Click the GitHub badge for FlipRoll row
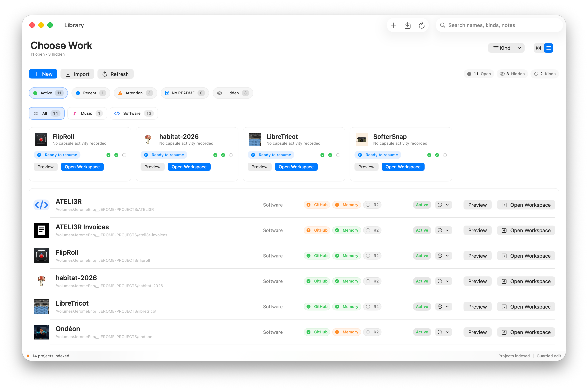The height and width of the screenshot is (390, 588). [317, 256]
